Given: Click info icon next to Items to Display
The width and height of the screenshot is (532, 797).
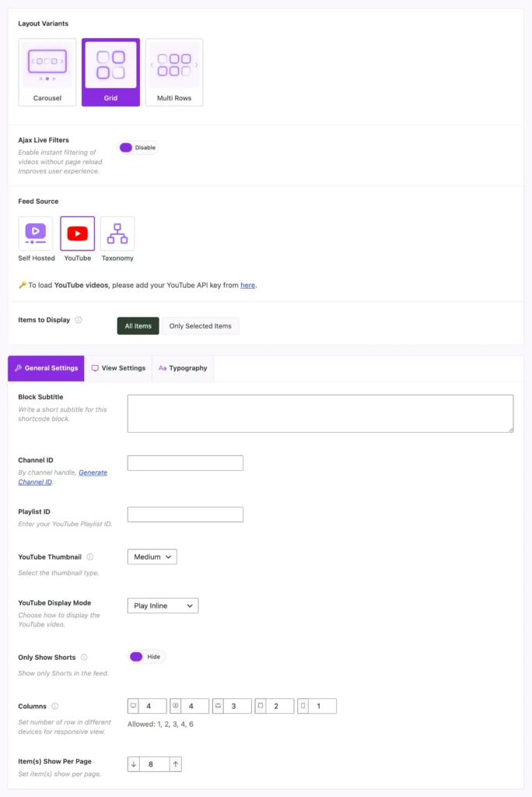Looking at the screenshot, I should point(79,320).
